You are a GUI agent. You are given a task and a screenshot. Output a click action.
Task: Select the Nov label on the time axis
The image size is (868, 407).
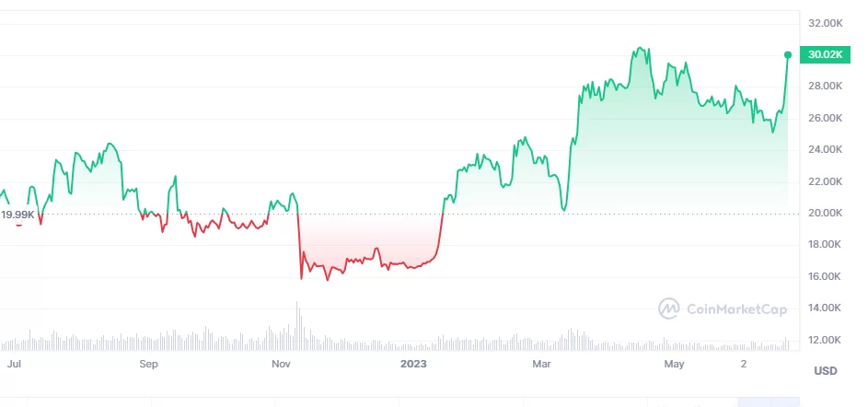coord(282,364)
